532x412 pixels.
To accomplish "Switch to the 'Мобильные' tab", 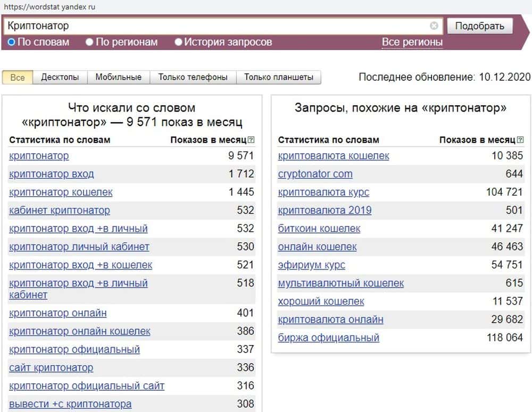I will tap(118, 77).
